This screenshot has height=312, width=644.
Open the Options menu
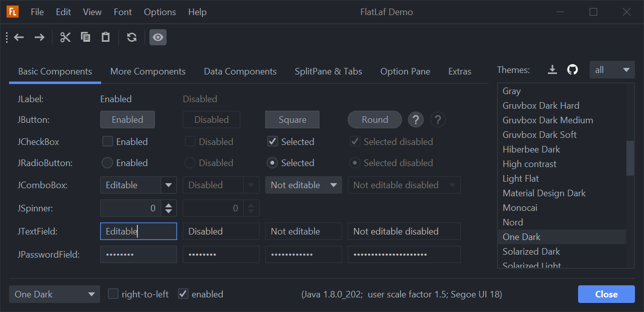pyautogui.click(x=160, y=12)
